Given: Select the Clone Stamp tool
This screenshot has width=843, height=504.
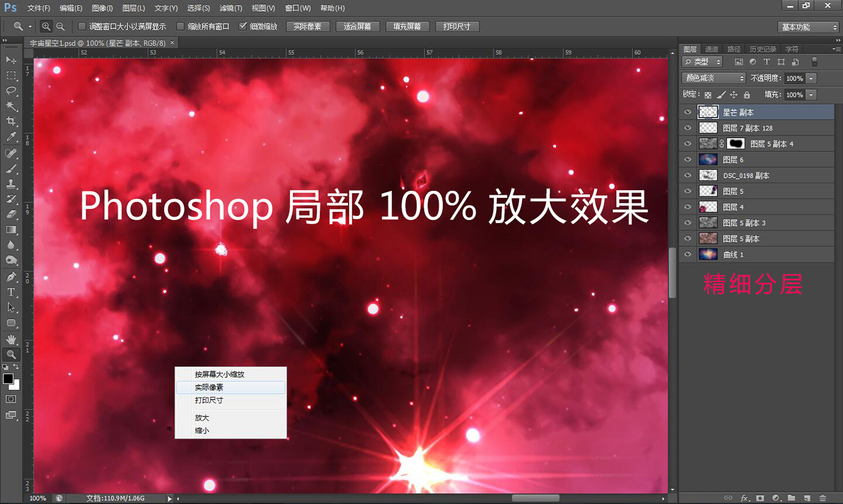Looking at the screenshot, I should point(11,184).
